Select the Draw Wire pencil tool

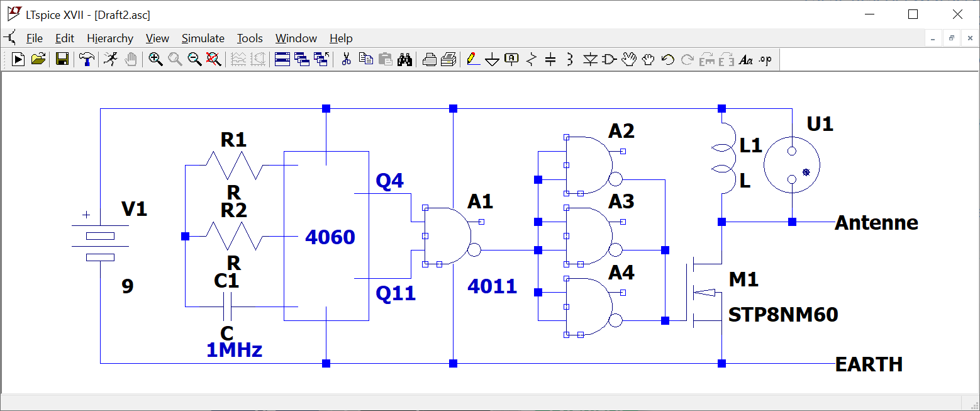coord(473,59)
